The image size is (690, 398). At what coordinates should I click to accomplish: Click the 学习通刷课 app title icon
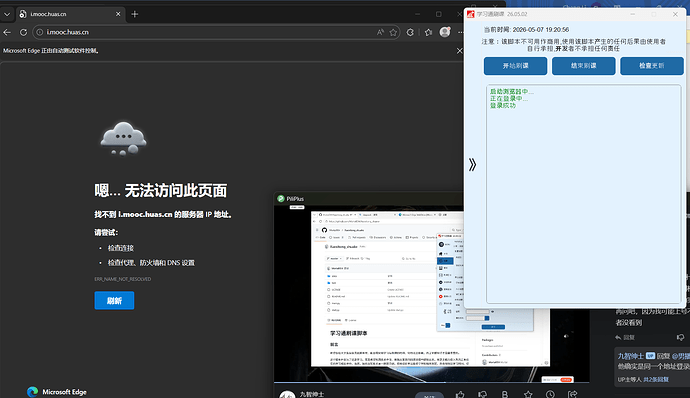click(470, 14)
